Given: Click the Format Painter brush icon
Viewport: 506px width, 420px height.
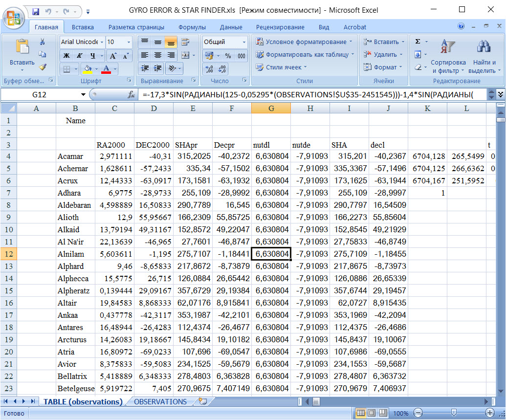Looking at the screenshot, I should point(43,67).
